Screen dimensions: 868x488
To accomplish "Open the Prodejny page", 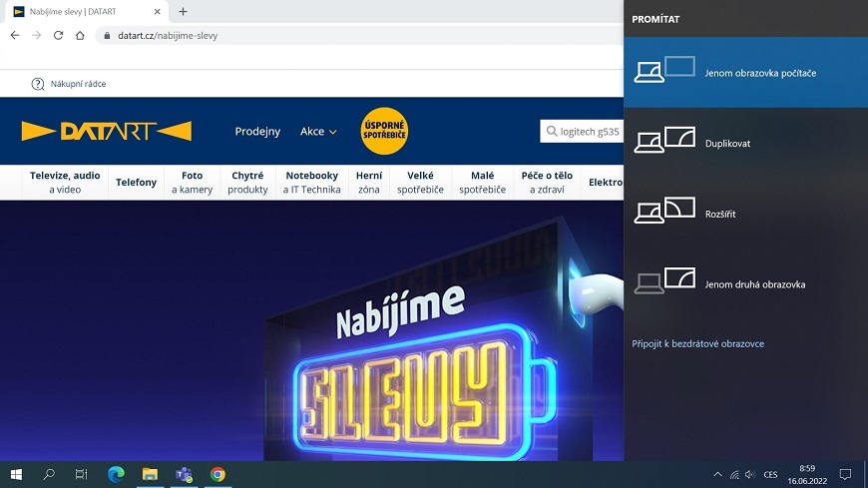I will coord(257,132).
